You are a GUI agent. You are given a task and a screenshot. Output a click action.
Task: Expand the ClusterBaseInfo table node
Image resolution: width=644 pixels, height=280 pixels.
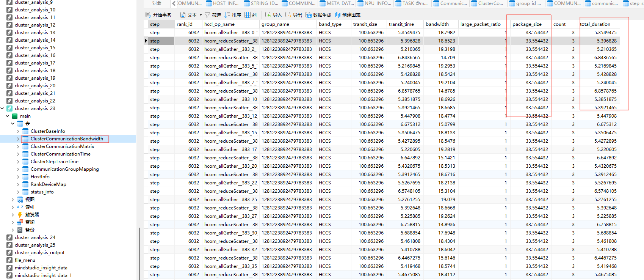18,131
